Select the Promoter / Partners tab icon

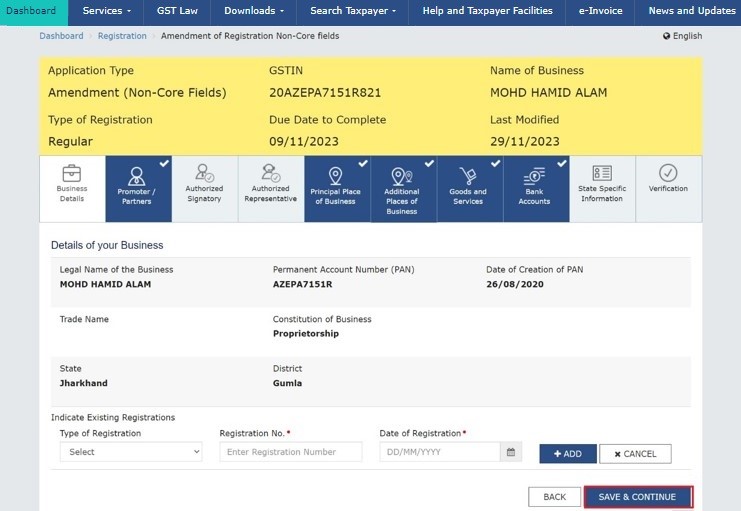pos(137,175)
